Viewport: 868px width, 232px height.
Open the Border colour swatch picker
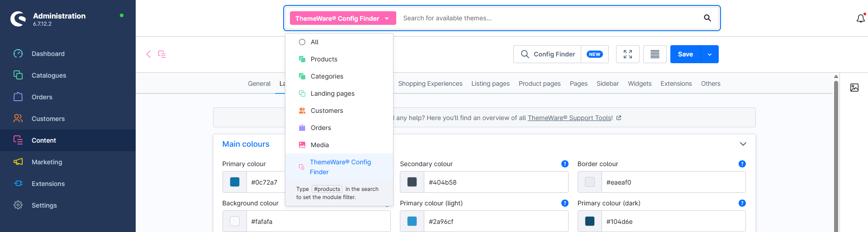tap(590, 182)
